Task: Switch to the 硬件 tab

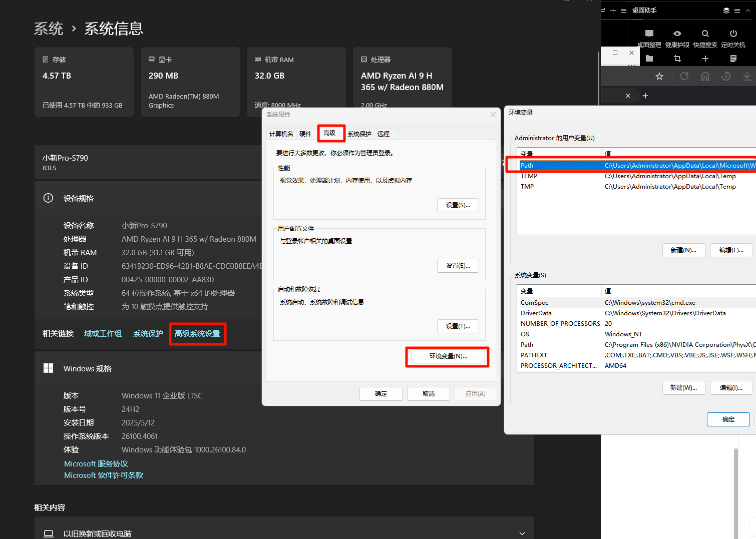Action: [305, 134]
